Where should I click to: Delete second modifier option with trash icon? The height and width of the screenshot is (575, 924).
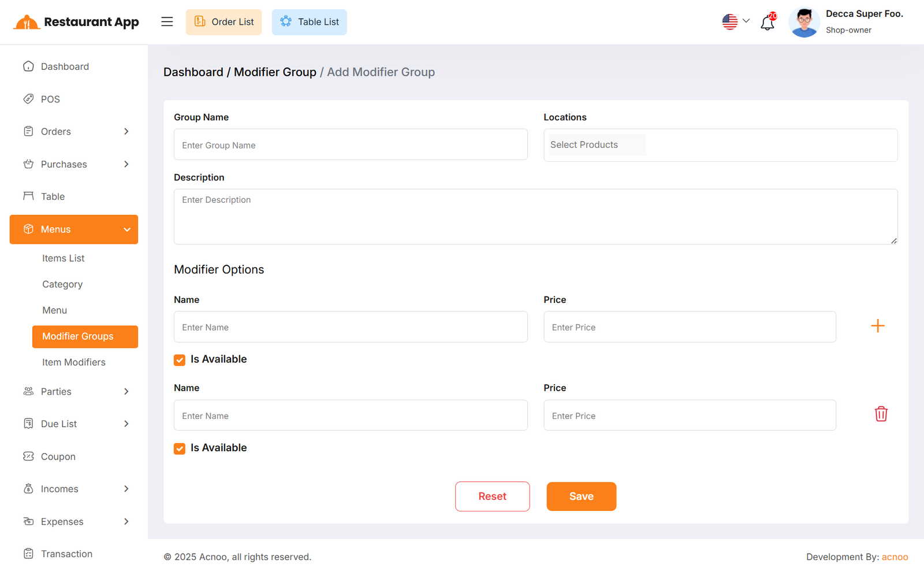(x=881, y=414)
